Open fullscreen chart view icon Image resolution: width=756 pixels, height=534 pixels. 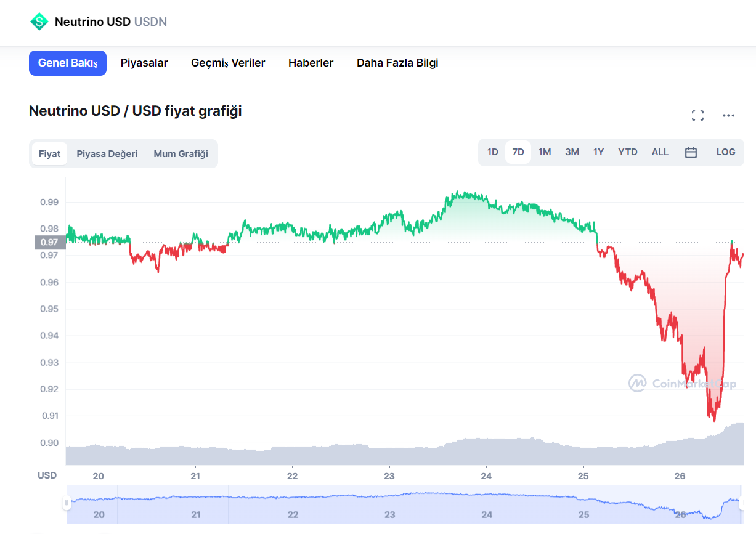[x=697, y=115]
